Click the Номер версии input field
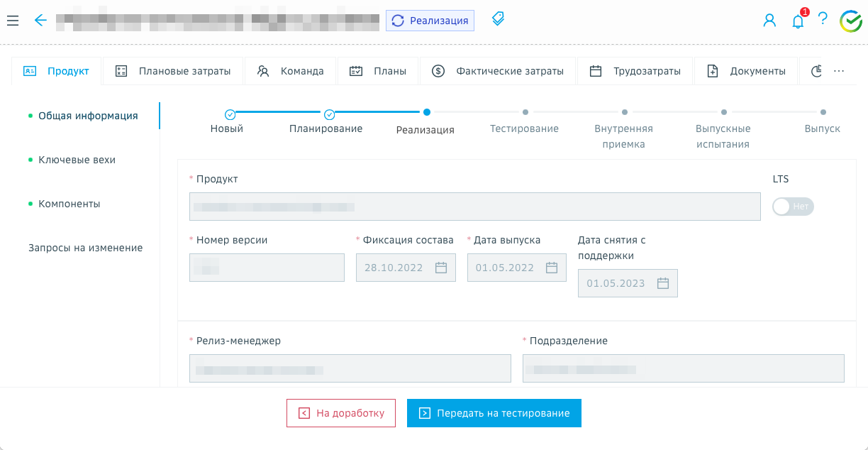Viewport: 868px width, 450px height. (x=267, y=268)
